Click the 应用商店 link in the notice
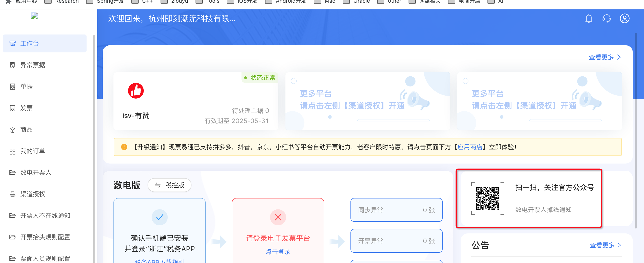The height and width of the screenshot is (263, 644). point(470,147)
